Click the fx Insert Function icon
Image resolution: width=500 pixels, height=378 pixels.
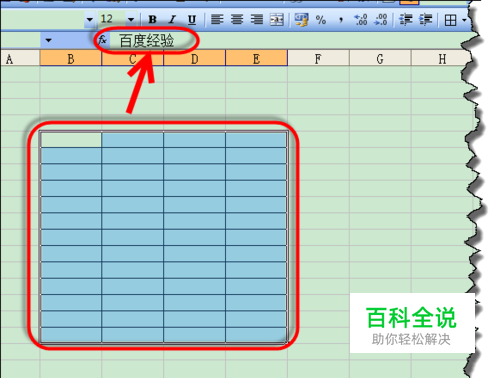tap(102, 40)
